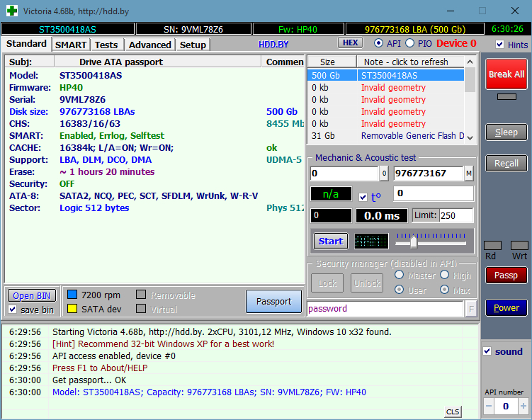Switch to the Advanced tab
The width and height of the screenshot is (532, 420).
pyautogui.click(x=149, y=45)
